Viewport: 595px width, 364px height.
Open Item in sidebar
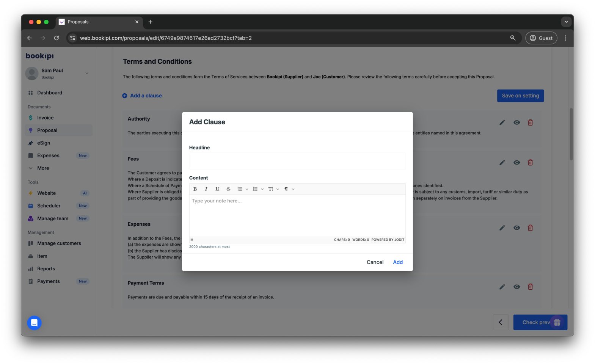coord(58,256)
